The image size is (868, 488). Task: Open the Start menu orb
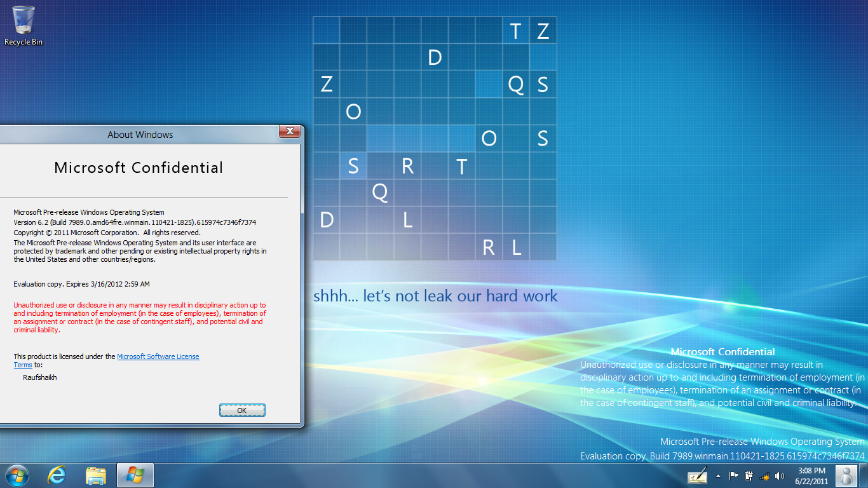coord(17,475)
